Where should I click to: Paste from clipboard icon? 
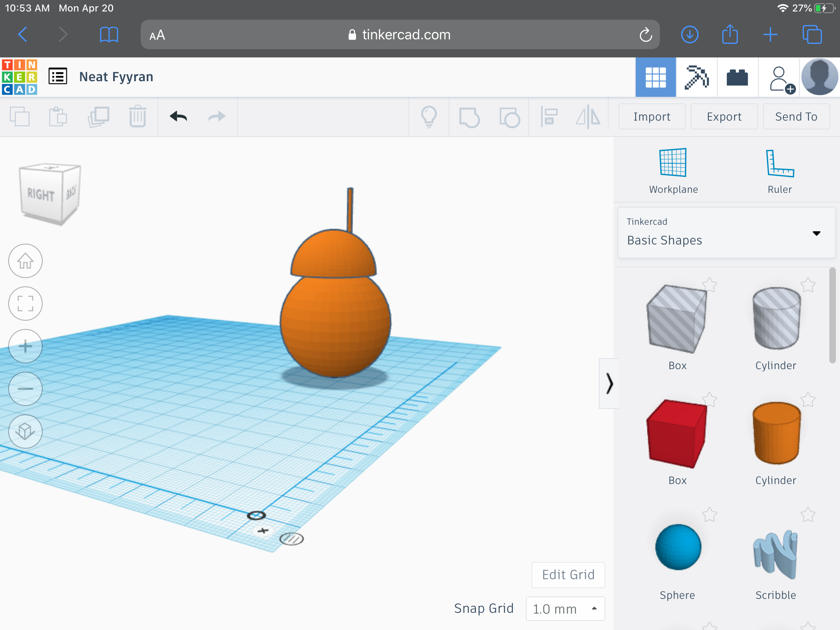click(58, 116)
